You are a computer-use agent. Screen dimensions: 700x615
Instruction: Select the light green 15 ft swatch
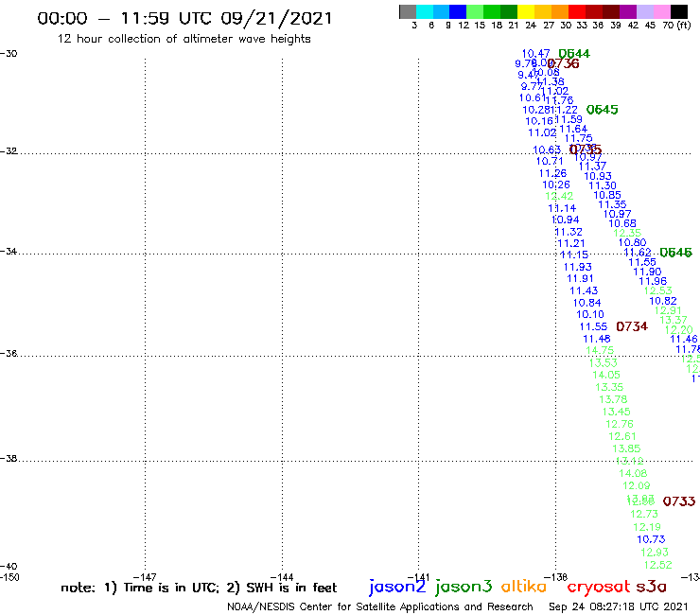coord(475,11)
